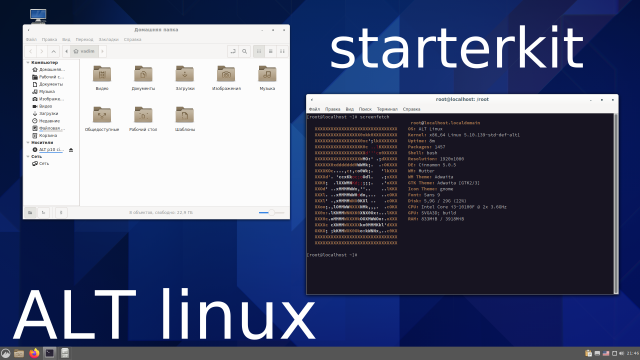The image size is (640, 360).
Task: Select Изображения in the sidebar
Action: [48, 99]
